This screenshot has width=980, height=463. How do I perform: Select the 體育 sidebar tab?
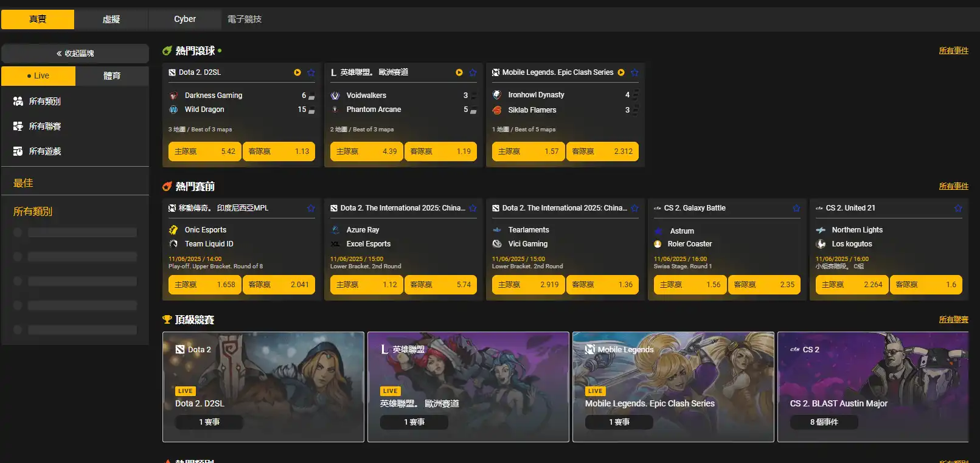click(112, 76)
